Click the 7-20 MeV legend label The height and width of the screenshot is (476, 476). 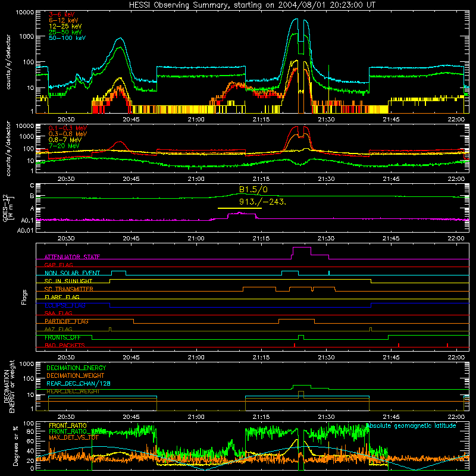point(64,146)
